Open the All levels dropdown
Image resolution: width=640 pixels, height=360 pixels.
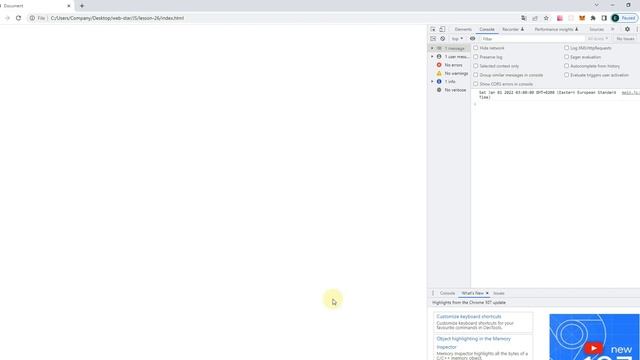tap(598, 39)
